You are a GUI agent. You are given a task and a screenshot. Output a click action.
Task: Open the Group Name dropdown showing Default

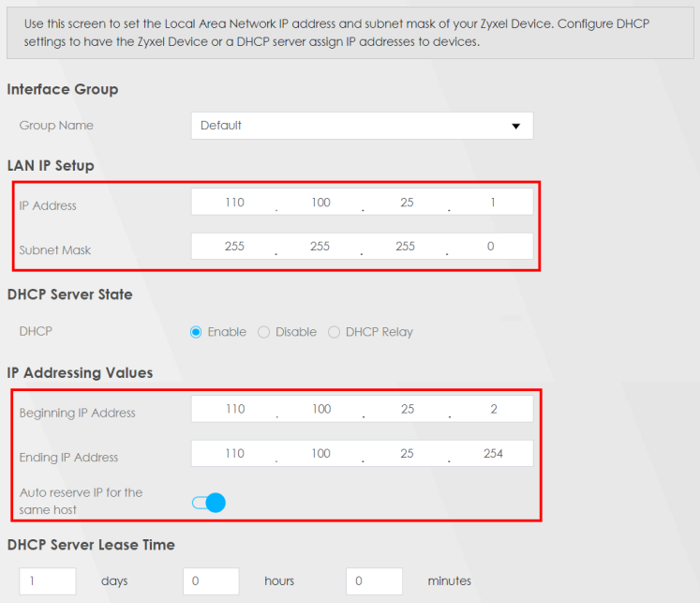pyautogui.click(x=362, y=126)
